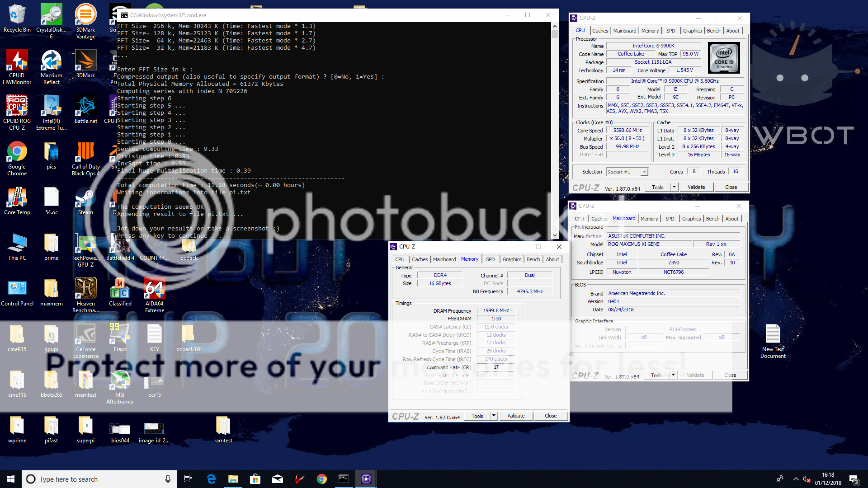Click the volume icon in system tray
This screenshot has height=488, width=868.
click(807, 479)
